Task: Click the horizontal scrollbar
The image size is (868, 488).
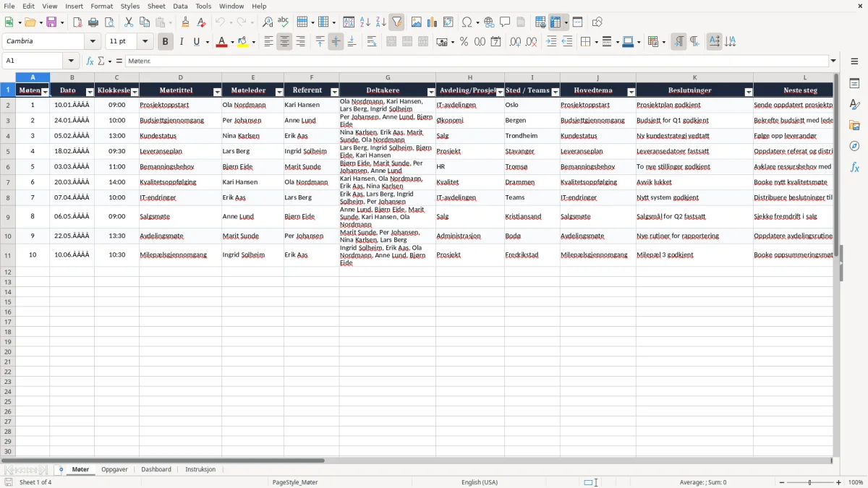Action: tap(163, 461)
